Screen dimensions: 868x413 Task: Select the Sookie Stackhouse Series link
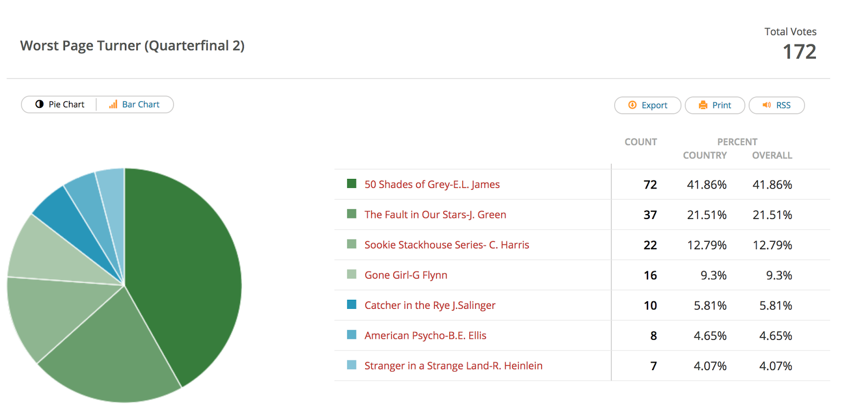tap(446, 245)
